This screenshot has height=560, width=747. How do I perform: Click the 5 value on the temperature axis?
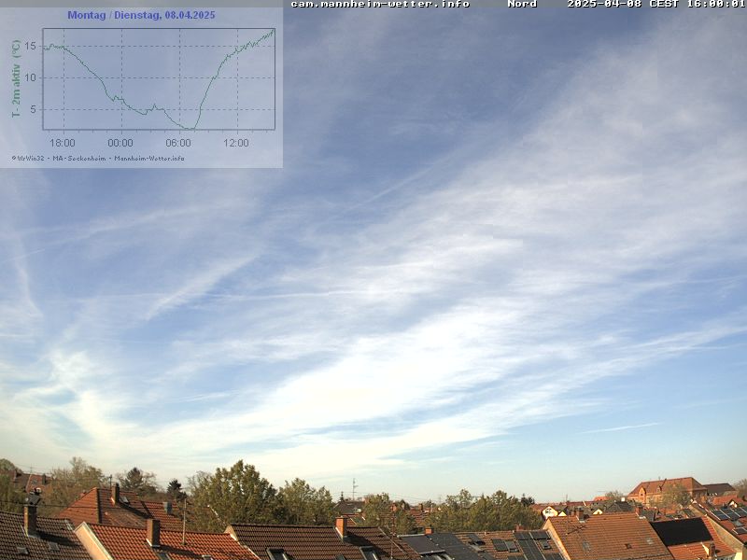tap(34, 109)
